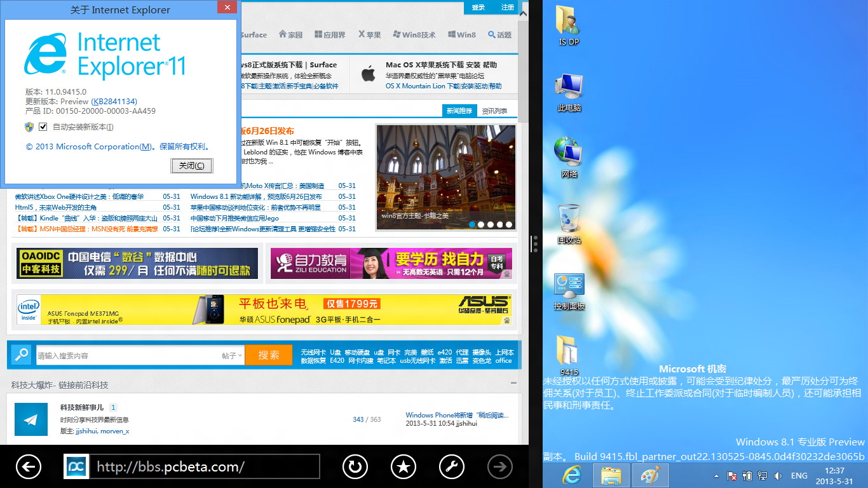Open OAOIDC 中客科技 banner ad

click(137, 264)
